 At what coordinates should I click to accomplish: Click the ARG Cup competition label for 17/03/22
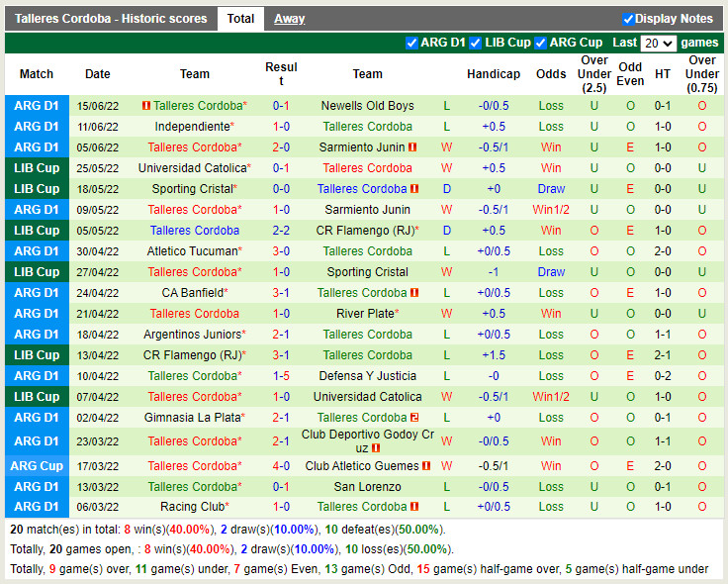pyautogui.click(x=37, y=466)
